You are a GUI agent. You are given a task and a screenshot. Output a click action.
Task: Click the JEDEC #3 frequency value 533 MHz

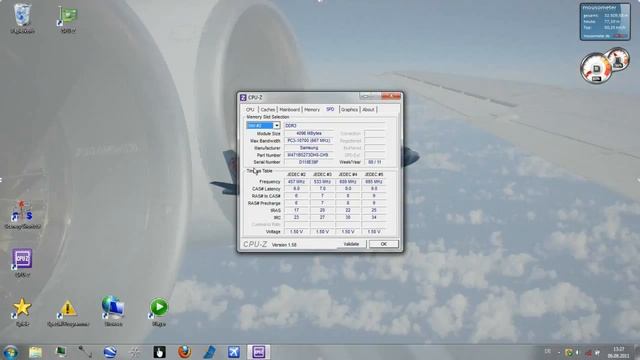tap(322, 182)
